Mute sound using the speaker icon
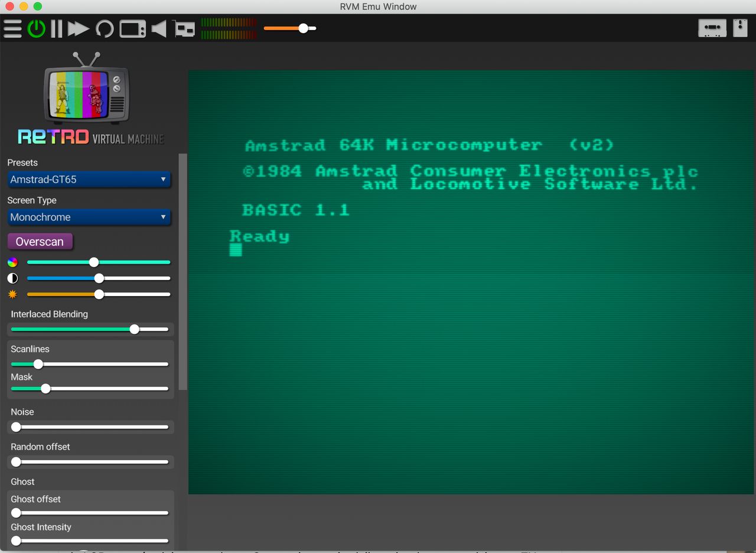756x553 pixels. (x=159, y=28)
